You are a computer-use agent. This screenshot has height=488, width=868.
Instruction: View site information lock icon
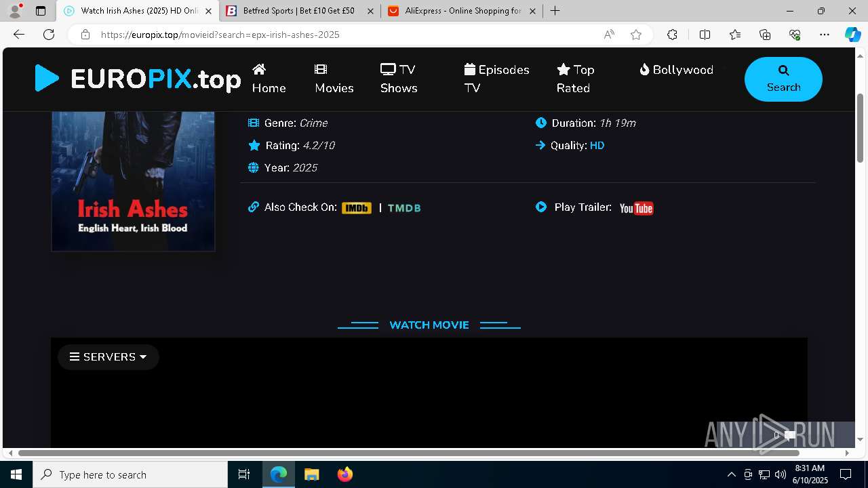[x=85, y=35]
